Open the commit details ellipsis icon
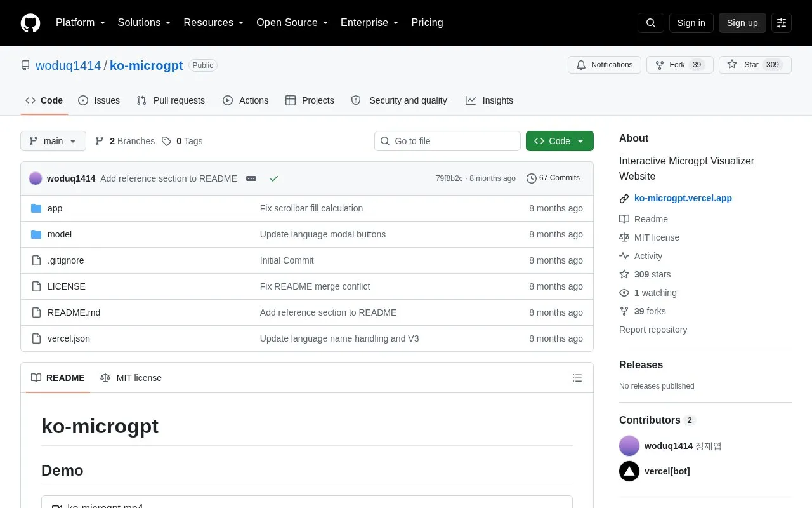The height and width of the screenshot is (508, 812). coord(251,178)
